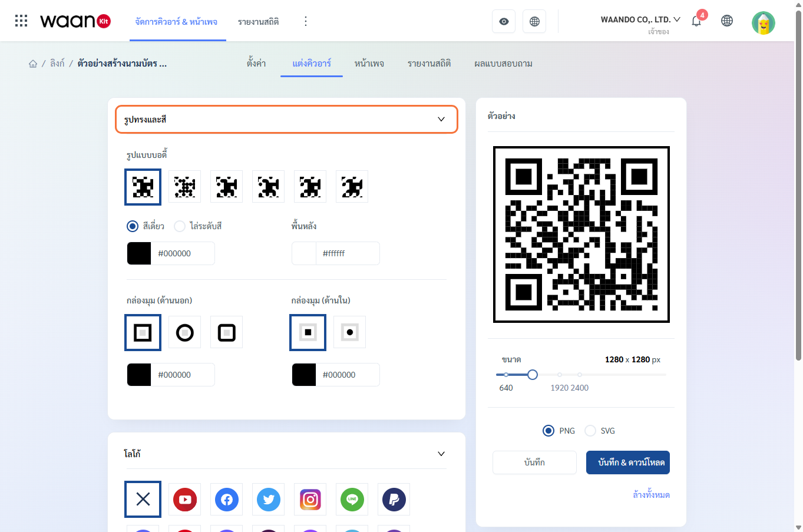
Task: Switch to the ตั้งค่า tab
Action: 256,64
